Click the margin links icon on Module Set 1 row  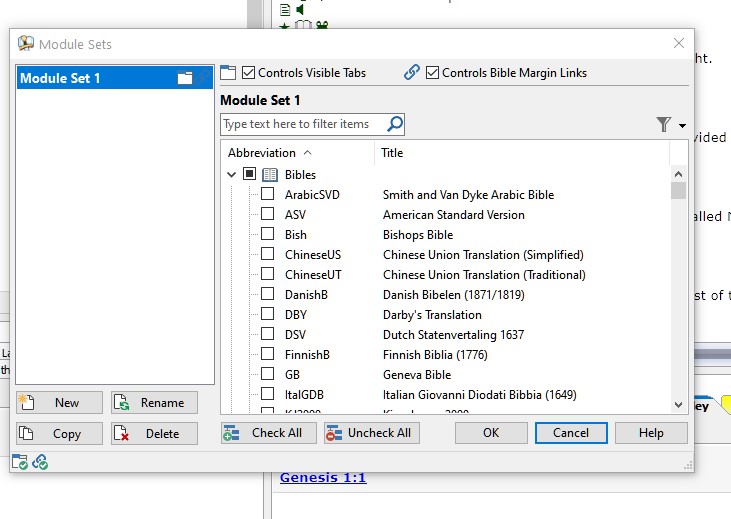coord(203,77)
